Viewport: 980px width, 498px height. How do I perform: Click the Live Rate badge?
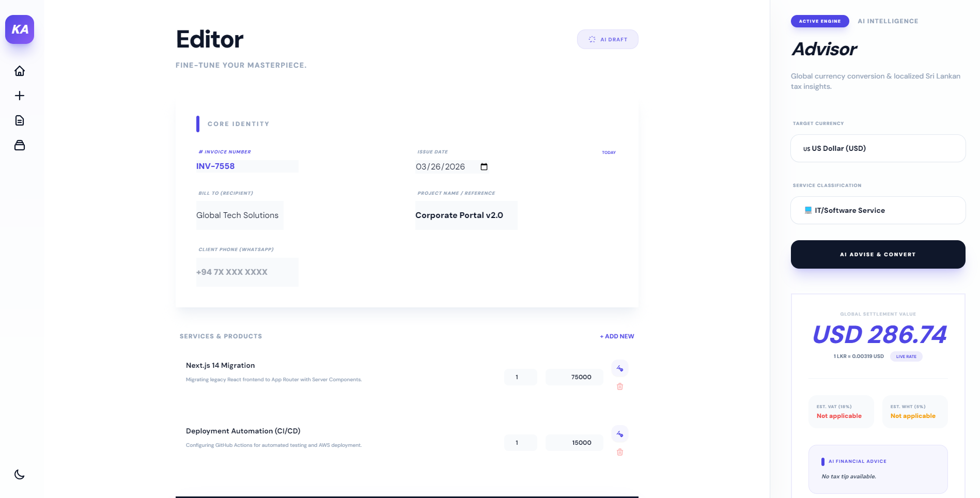(906, 356)
